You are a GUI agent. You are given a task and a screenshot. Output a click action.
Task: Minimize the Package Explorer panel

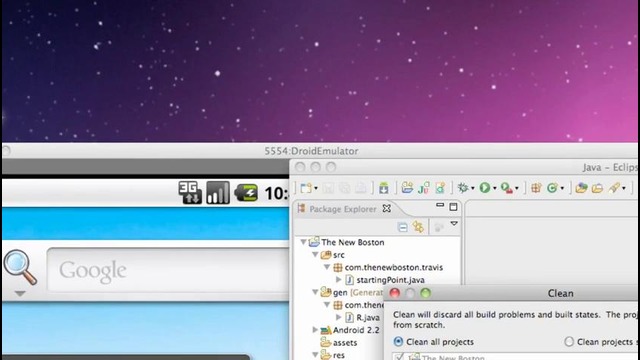440,205
